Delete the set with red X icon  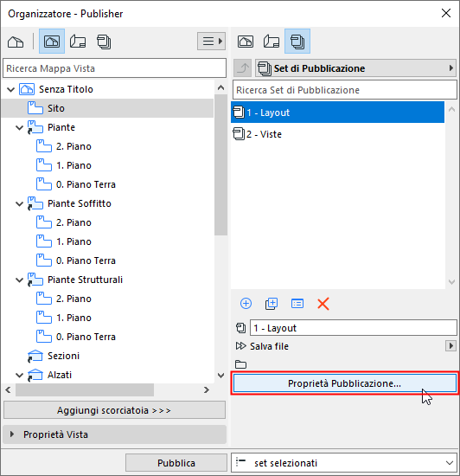[x=323, y=304]
